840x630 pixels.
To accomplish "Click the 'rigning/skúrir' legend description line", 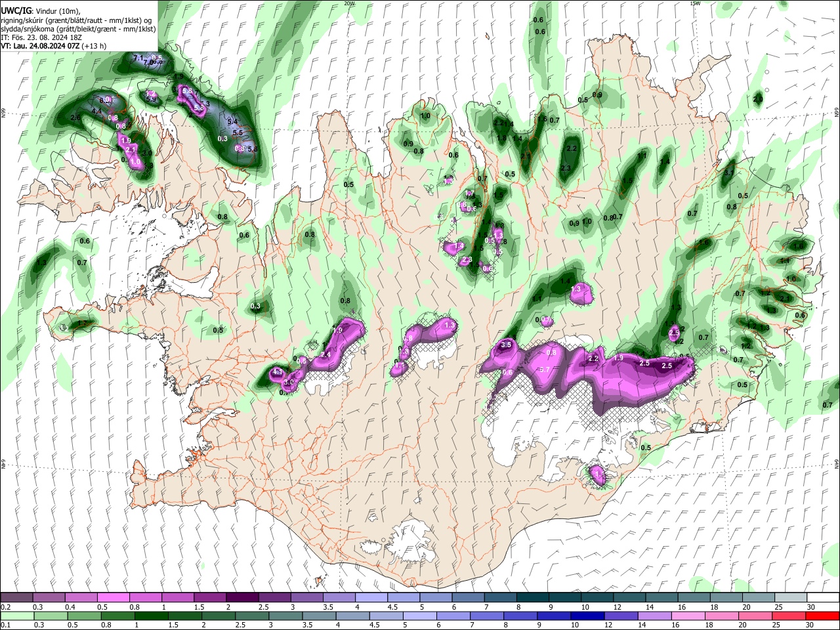I will tap(77, 20).
